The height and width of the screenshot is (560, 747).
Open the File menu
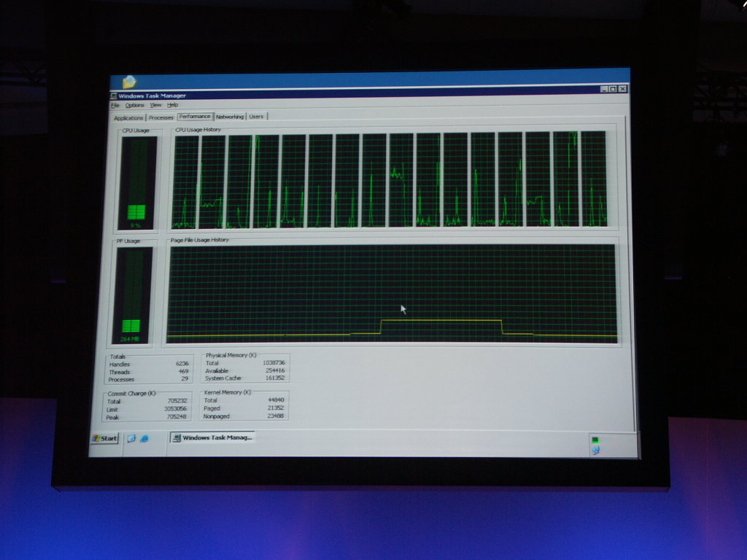[x=115, y=105]
